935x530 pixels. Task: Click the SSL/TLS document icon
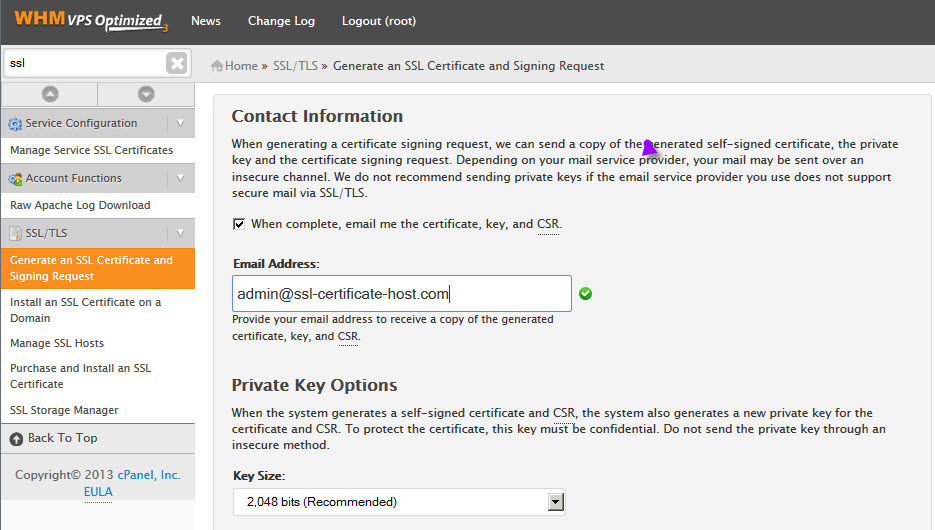(15, 234)
